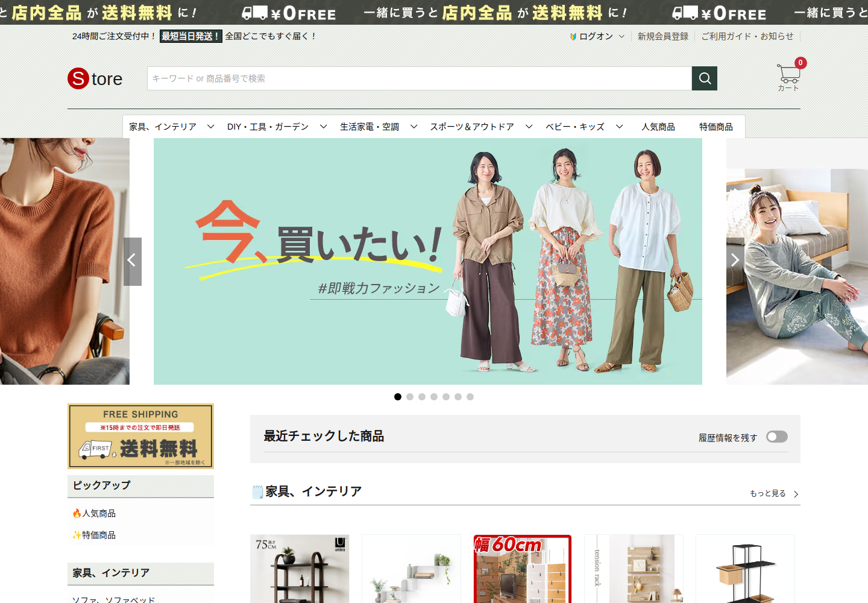Expand the スポーツ＆アウトドア menu chevron
The height and width of the screenshot is (603, 868).
(x=529, y=127)
